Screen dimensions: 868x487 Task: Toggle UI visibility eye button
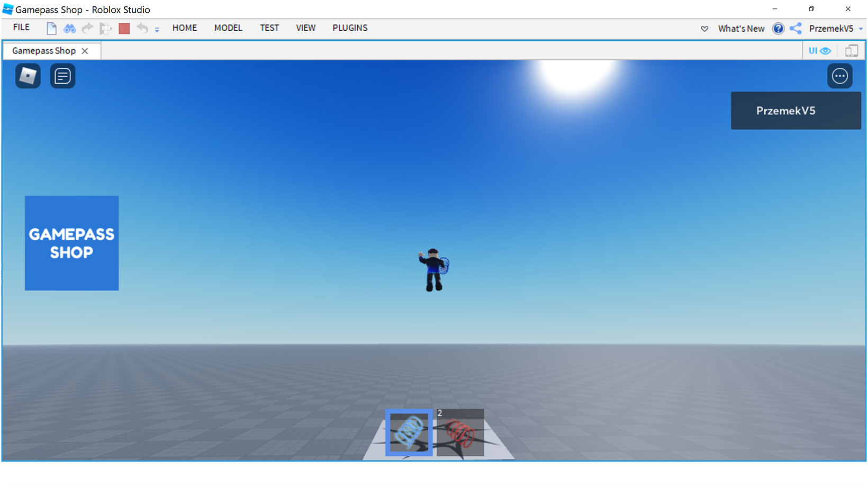click(x=819, y=51)
